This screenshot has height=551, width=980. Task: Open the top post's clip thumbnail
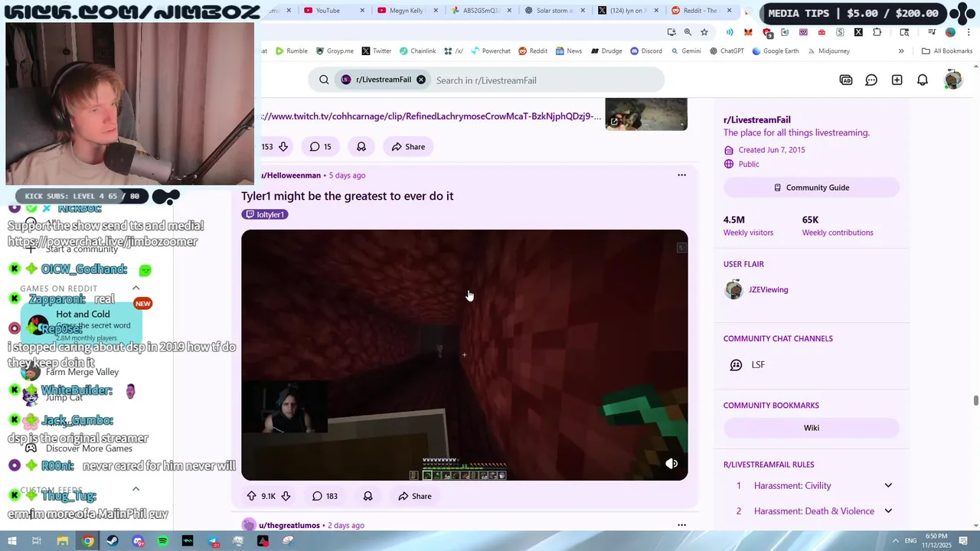pos(646,114)
